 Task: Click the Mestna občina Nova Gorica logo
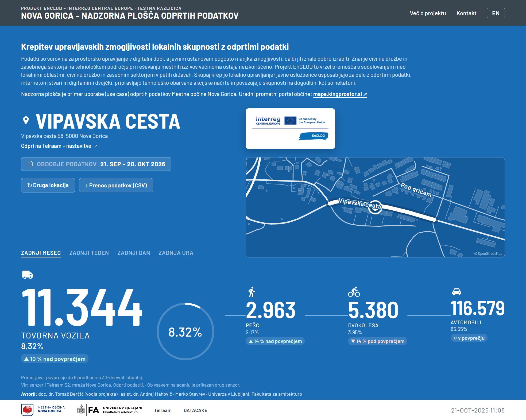pos(43,410)
